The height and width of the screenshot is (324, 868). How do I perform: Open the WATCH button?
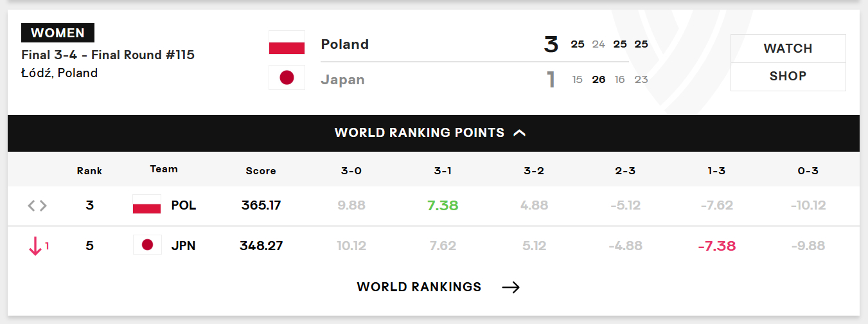pos(788,48)
